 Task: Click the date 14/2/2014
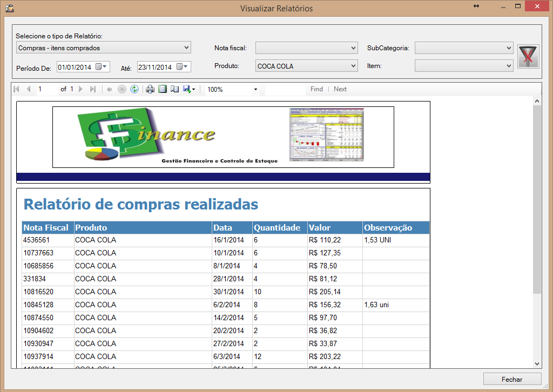[x=228, y=318]
